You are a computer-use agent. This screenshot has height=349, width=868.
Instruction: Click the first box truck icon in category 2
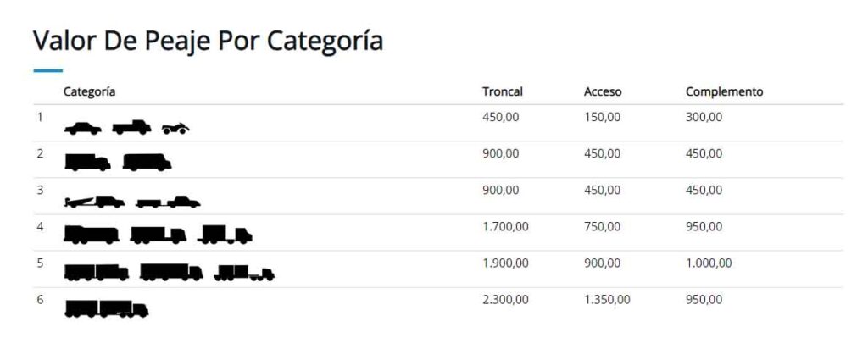point(87,162)
